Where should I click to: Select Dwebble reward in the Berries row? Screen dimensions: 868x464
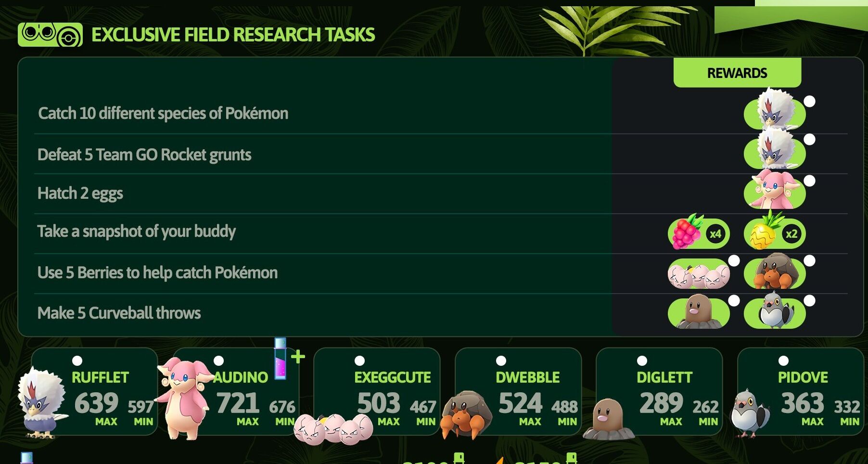775,272
